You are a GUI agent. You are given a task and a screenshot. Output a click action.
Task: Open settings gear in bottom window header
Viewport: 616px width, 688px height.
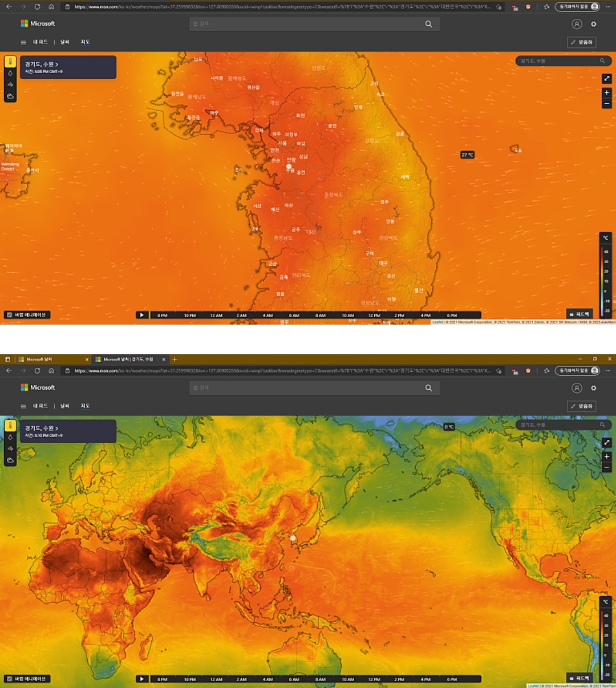[x=593, y=388]
